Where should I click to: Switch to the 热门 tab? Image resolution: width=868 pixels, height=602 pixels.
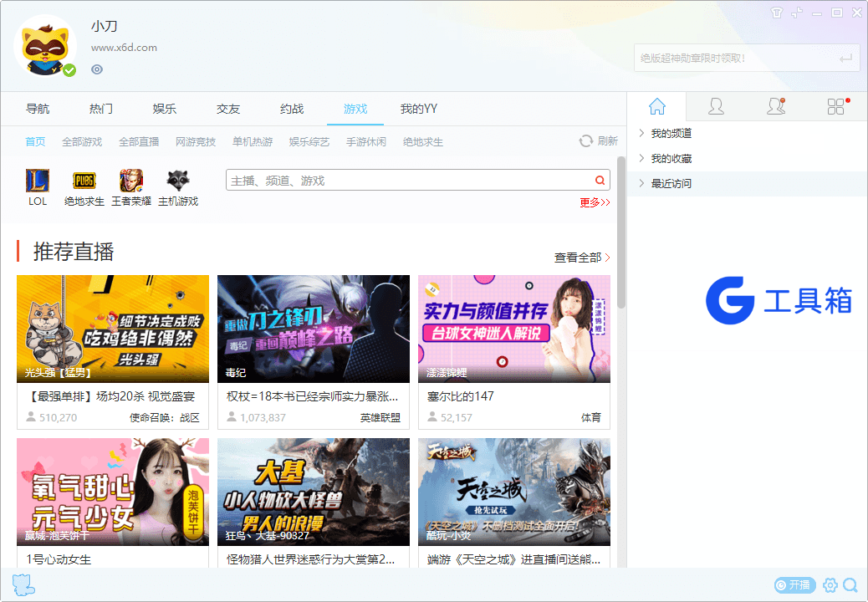[x=101, y=109]
